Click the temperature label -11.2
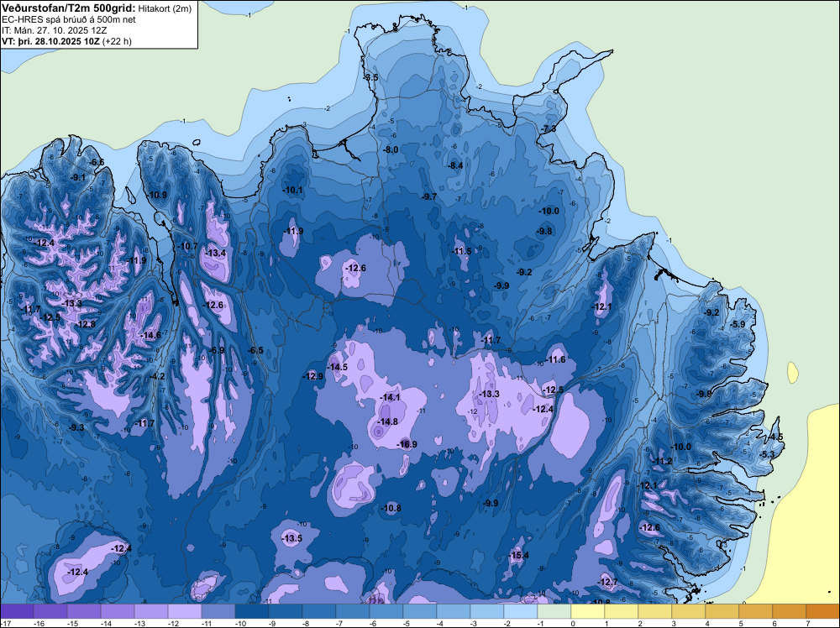 (662, 462)
